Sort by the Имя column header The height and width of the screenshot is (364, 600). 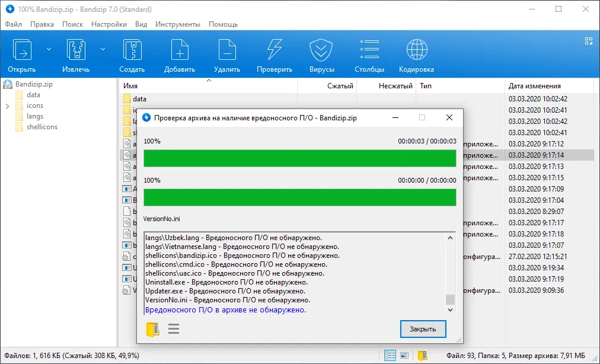tap(209, 86)
